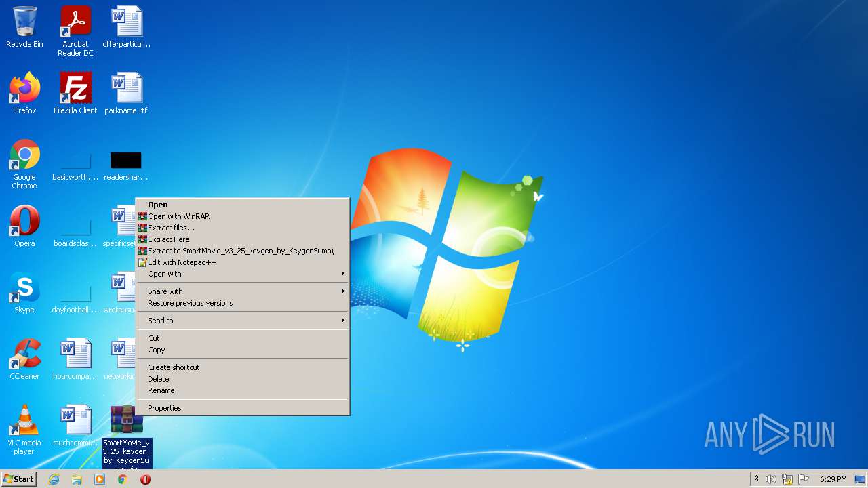Select muchcomm Word document icon

tap(75, 426)
